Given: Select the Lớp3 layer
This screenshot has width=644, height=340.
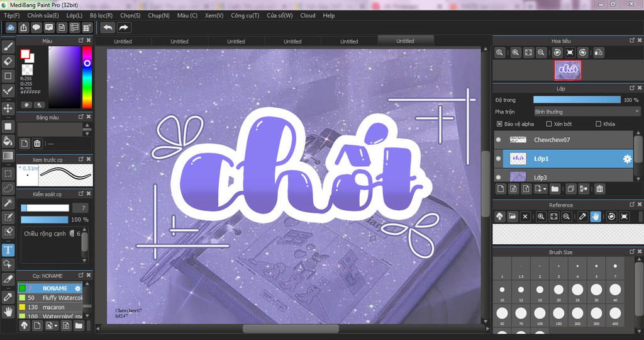Looking at the screenshot, I should (x=563, y=177).
